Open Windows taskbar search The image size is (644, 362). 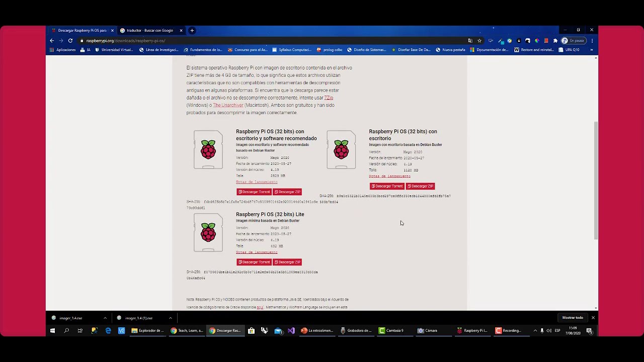pos(66,331)
